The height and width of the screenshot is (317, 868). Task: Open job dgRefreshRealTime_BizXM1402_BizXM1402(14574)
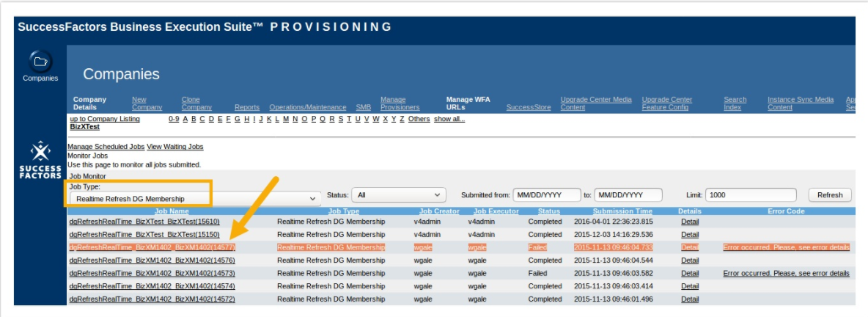click(x=152, y=286)
